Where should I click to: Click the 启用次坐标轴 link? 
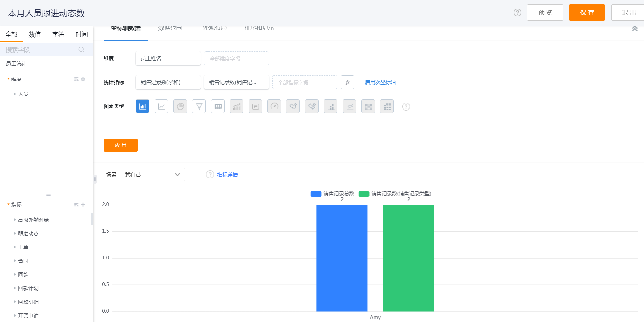pos(380,82)
